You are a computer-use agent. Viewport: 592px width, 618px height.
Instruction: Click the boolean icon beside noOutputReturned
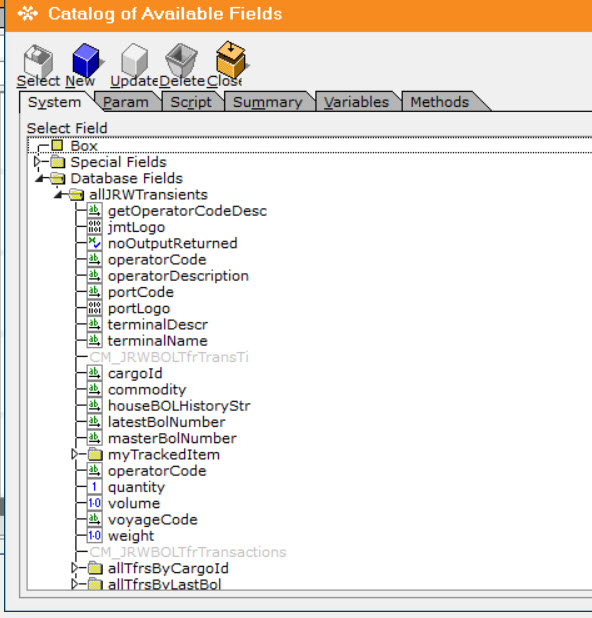coord(94,243)
